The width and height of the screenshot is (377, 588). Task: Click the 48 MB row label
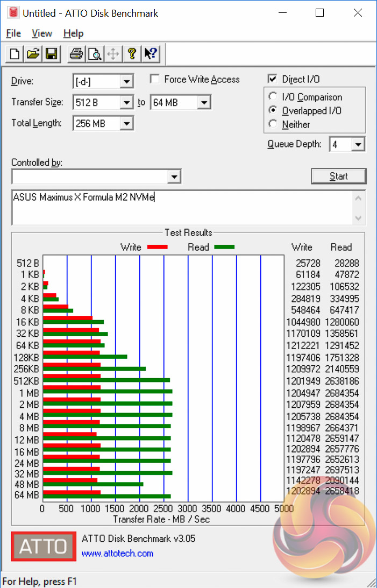(x=26, y=485)
